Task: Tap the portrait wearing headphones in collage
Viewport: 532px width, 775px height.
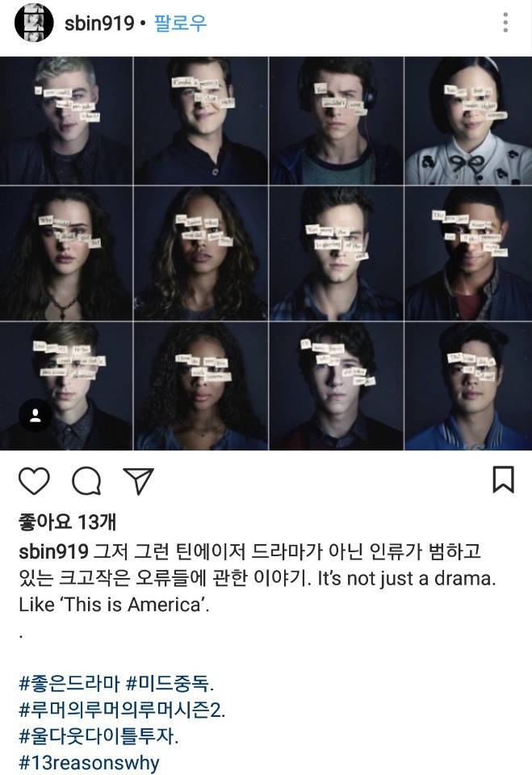Action: (336, 121)
